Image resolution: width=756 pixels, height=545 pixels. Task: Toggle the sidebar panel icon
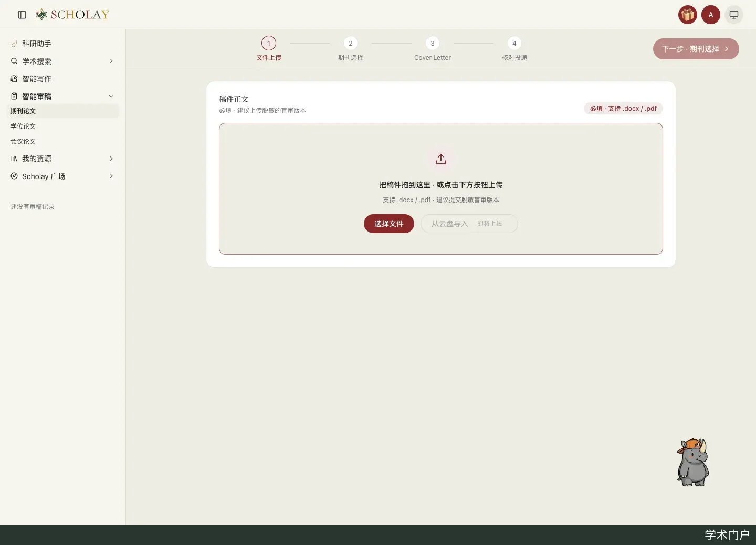[x=22, y=15]
